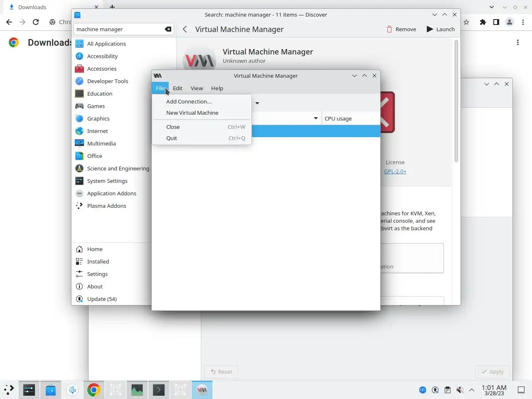Viewport: 532px width, 399px height.
Task: Open All Applications category icon in Discover
Action: [x=79, y=44]
